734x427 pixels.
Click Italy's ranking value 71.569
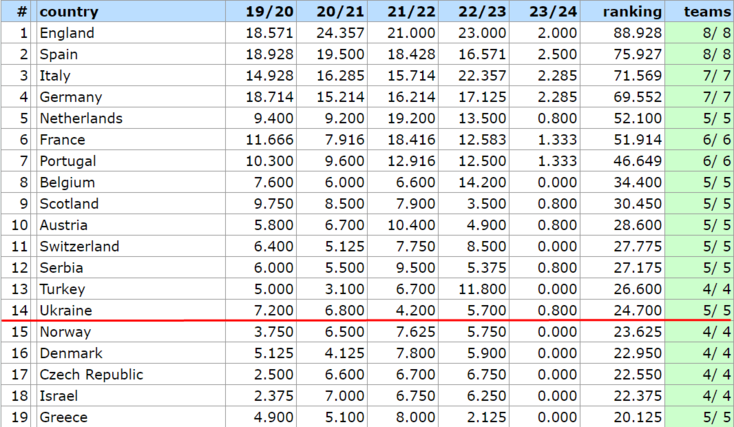click(638, 75)
